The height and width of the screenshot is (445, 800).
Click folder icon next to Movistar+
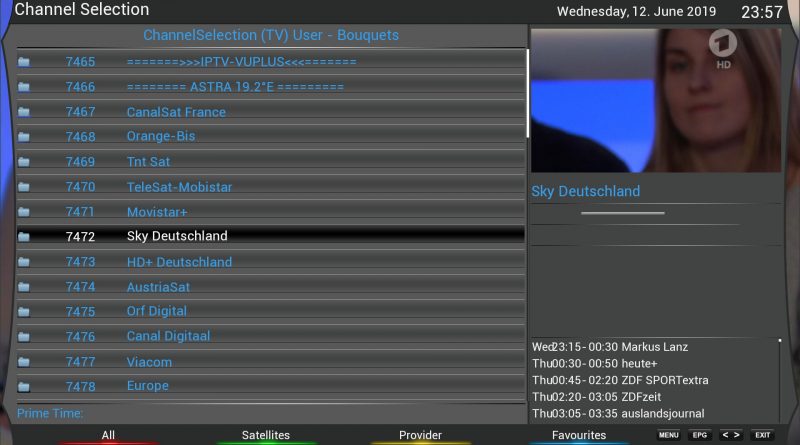point(23,212)
